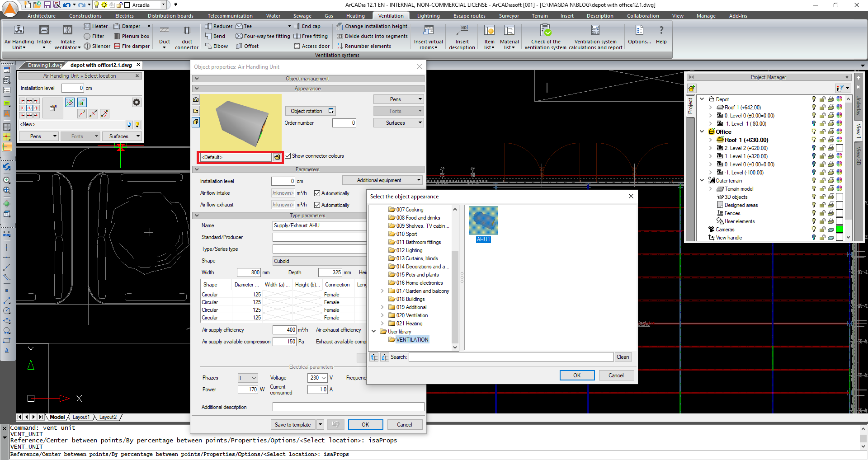Select the Intake tool in ribbon

[x=44, y=37]
